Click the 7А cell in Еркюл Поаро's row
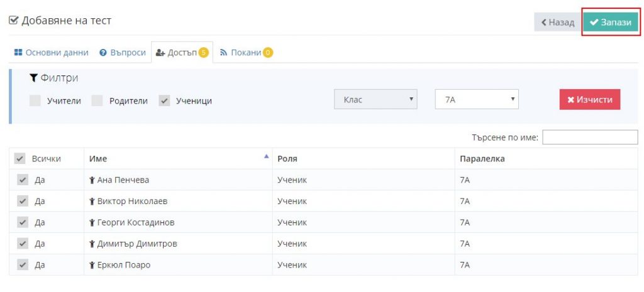The width and height of the screenshot is (644, 292). [547, 266]
